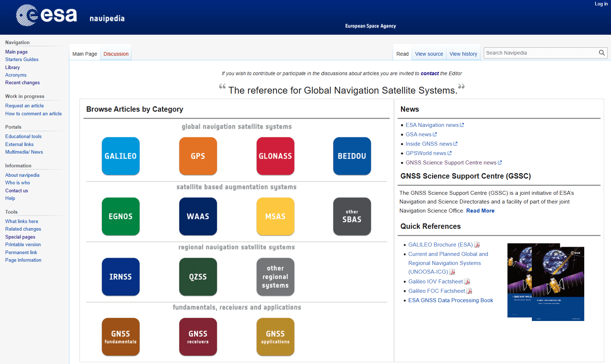611x364 pixels.
Task: Open the IRNSS regional system tile
Action: 120,277
